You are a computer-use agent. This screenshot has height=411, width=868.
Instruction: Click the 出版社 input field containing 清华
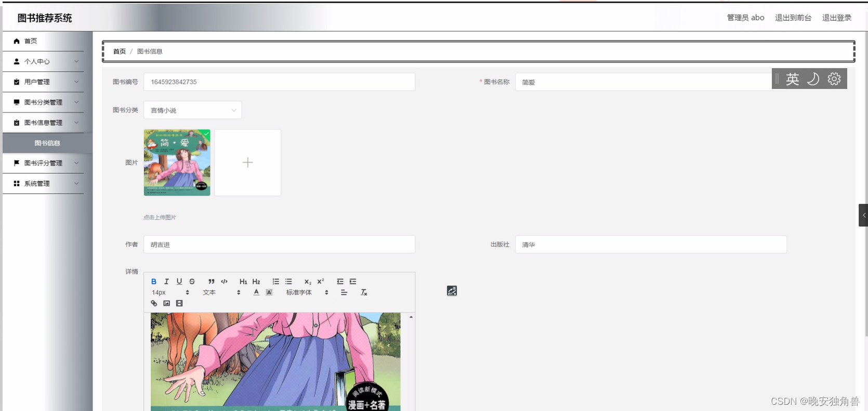pyautogui.click(x=651, y=245)
